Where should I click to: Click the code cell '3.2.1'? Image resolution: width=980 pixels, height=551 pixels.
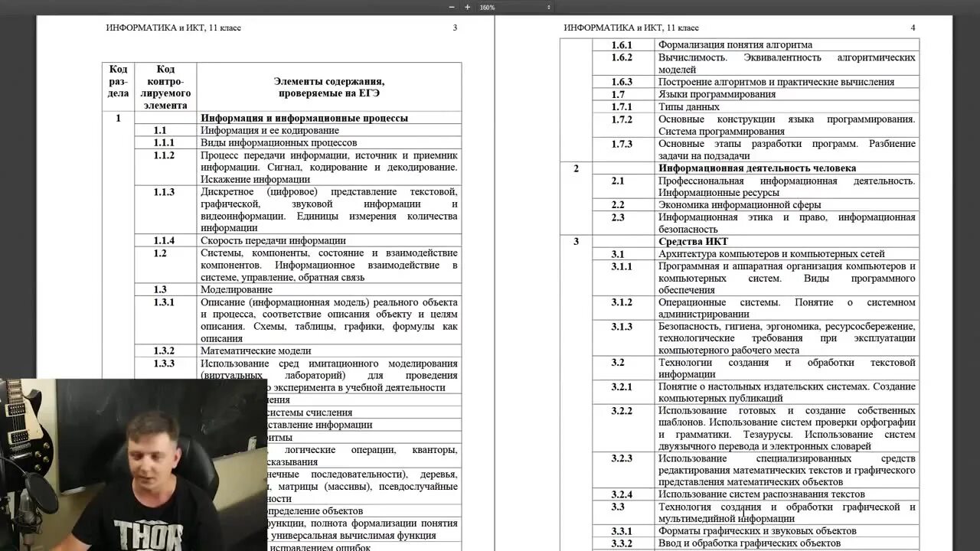(622, 386)
